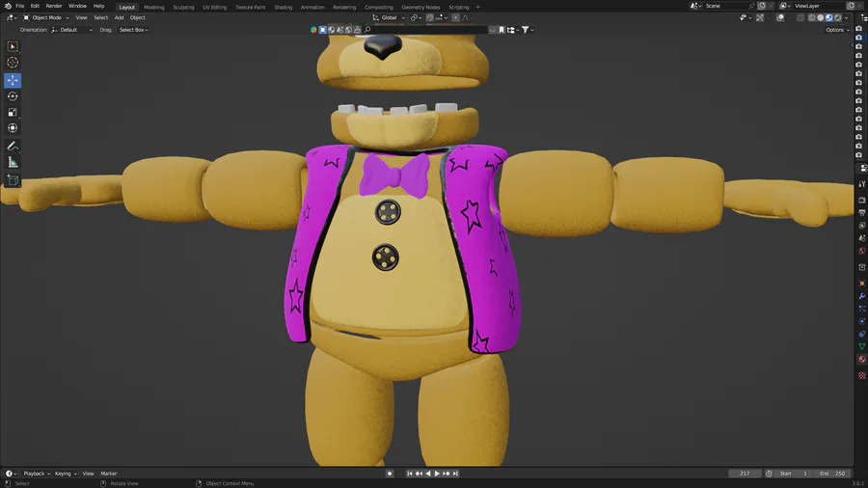Open the Particles properties tab

tap(862, 309)
